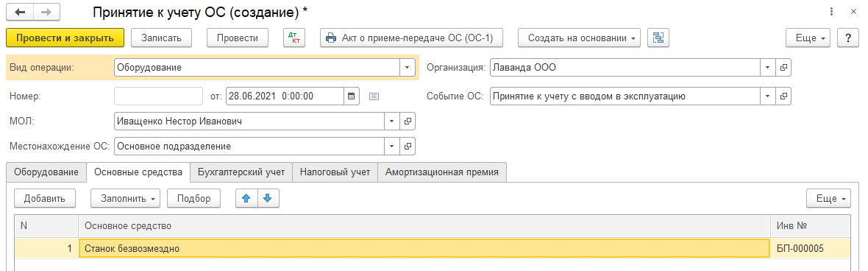The image size is (868, 271).
Task: Click the Провести button
Action: pyautogui.click(x=238, y=38)
